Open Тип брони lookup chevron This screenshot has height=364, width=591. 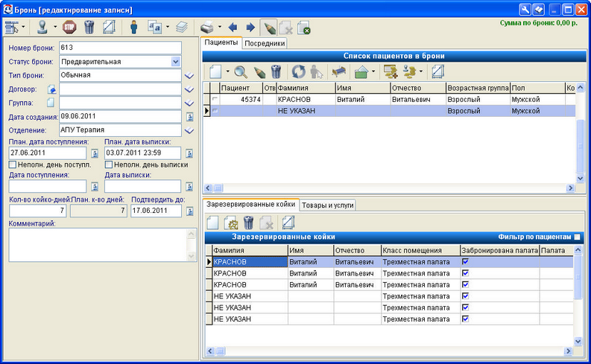click(x=189, y=76)
